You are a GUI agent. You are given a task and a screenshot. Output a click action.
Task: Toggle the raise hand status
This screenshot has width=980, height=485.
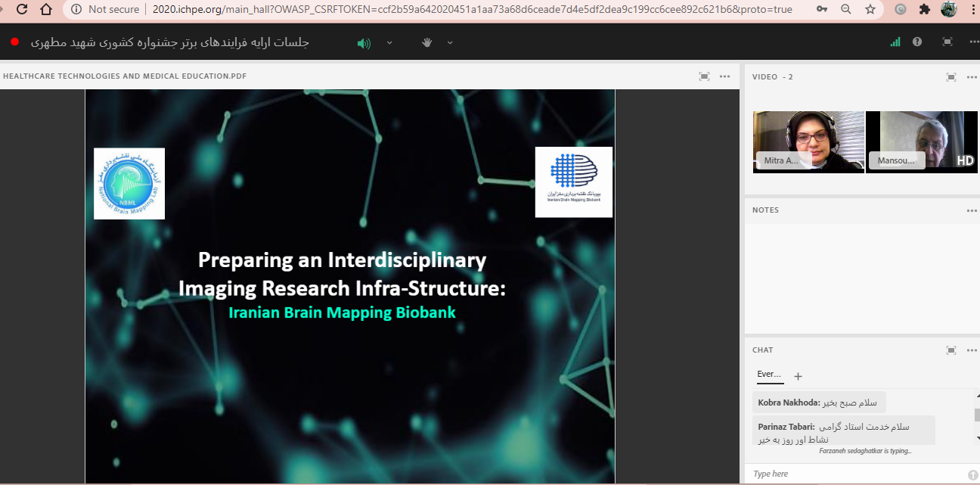tap(426, 42)
